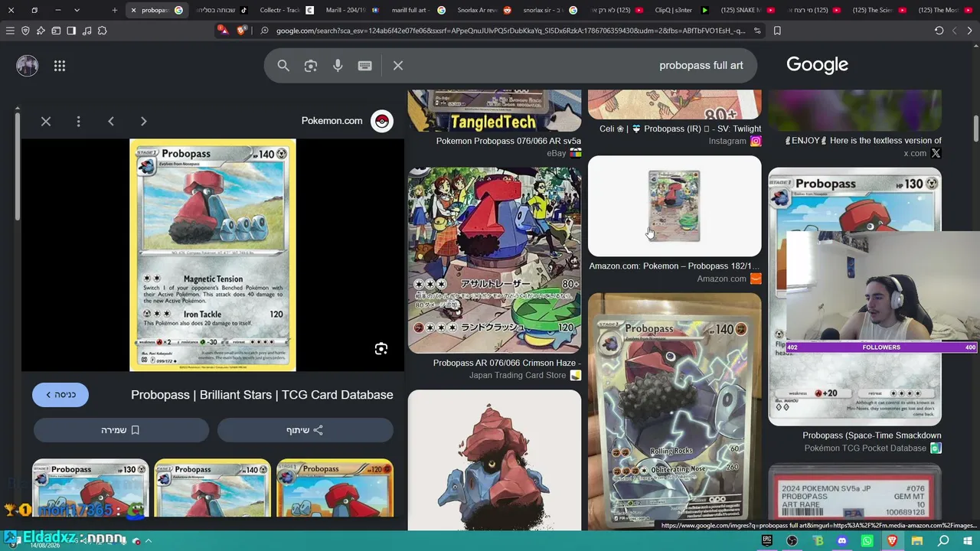Screen dimensions: 980x551
Task: Search inside image with Lens icon on preview
Action: pos(381,349)
